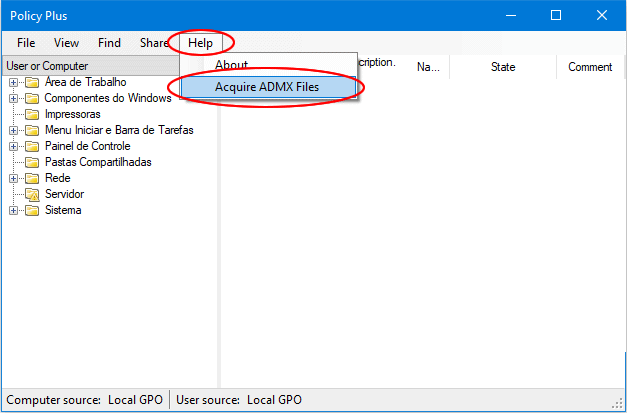This screenshot has width=627, height=413.
Task: Click the Área de Trabalho folder icon
Action: click(x=32, y=82)
